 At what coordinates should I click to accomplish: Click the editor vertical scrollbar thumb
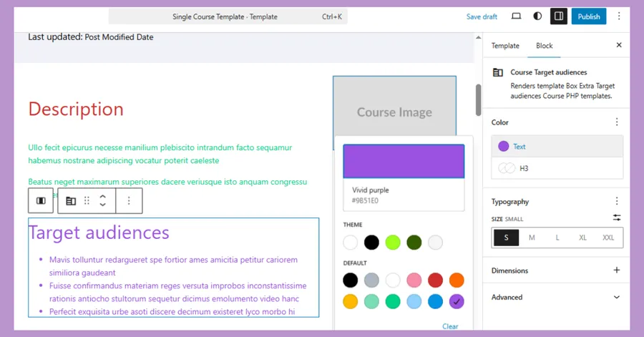click(x=478, y=100)
